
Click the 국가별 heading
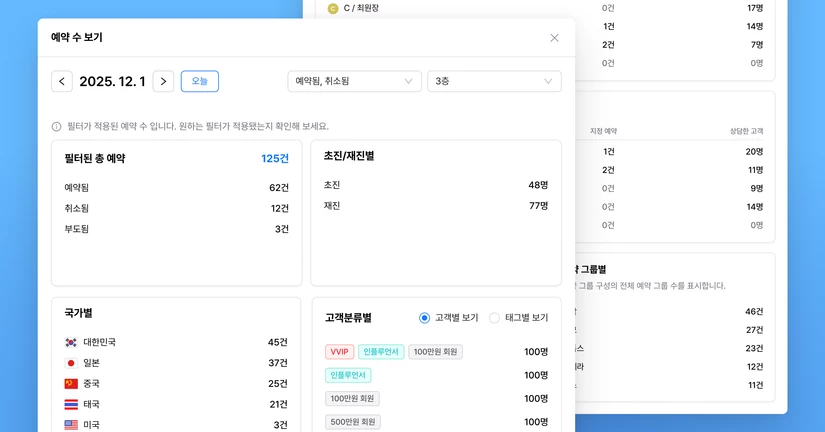click(x=78, y=313)
